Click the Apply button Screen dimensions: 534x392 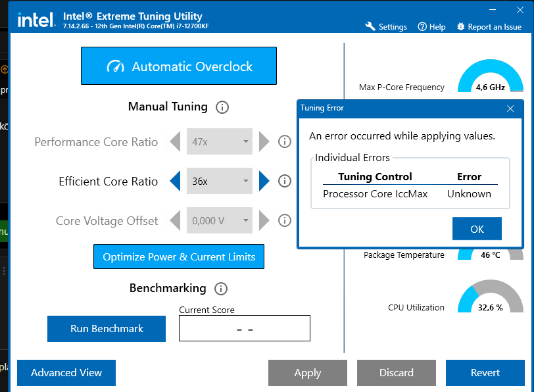(308, 372)
